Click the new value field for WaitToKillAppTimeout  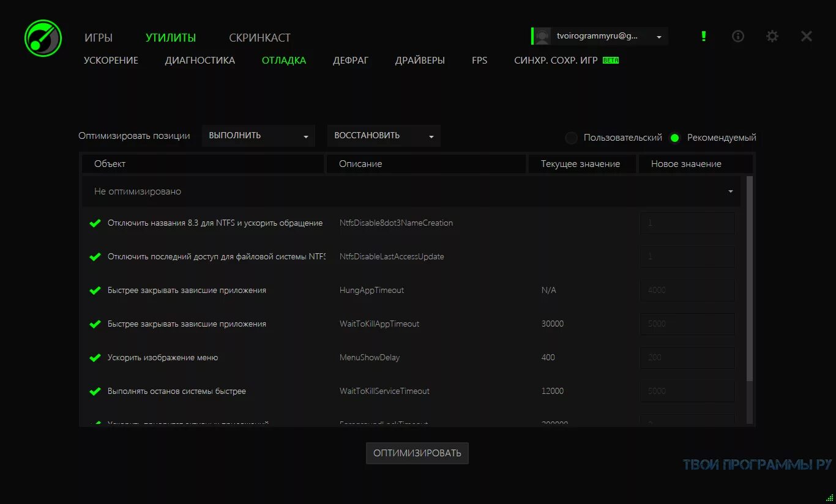687,324
